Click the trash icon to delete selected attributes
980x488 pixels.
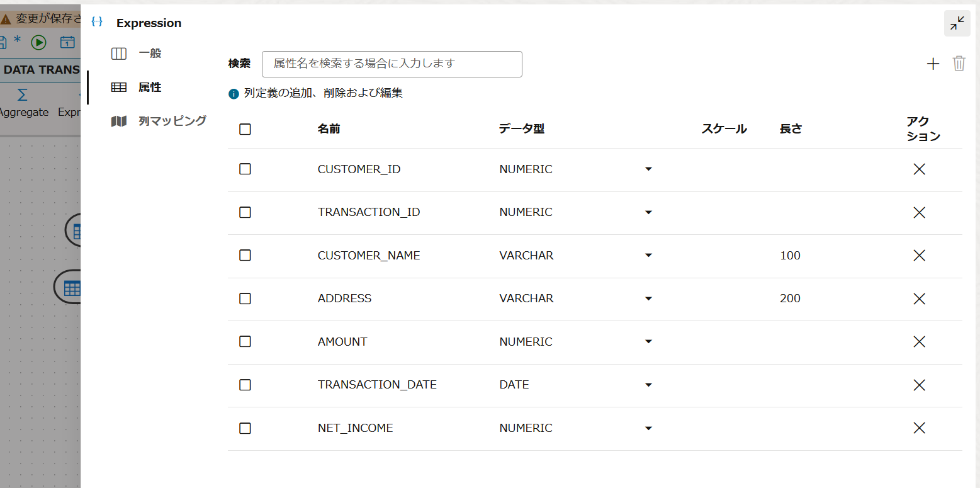click(959, 64)
